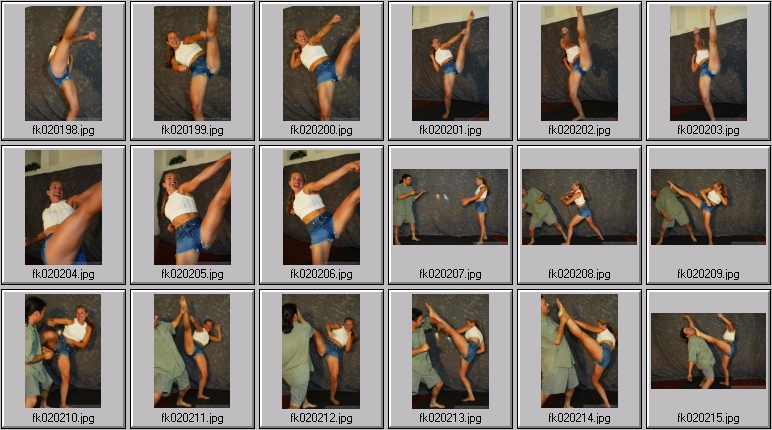Click the filename label fk020210.jpg
Viewport: 772px width, 430px height.
point(64,418)
